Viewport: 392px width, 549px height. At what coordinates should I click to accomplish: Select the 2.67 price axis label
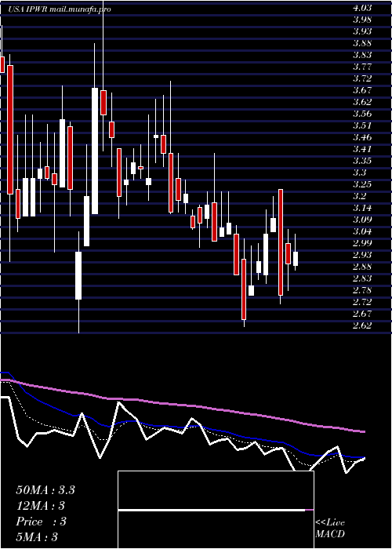pos(362,313)
